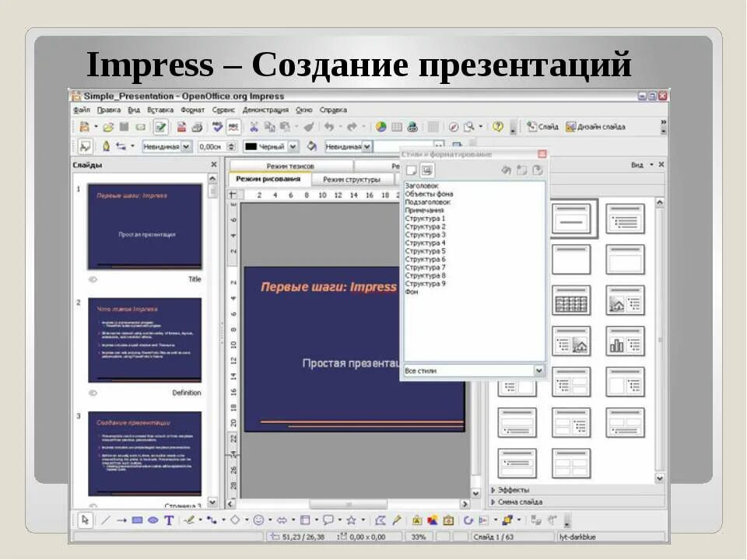Open the Fontwork Gallery icon
747x560 pixels.
point(417,520)
